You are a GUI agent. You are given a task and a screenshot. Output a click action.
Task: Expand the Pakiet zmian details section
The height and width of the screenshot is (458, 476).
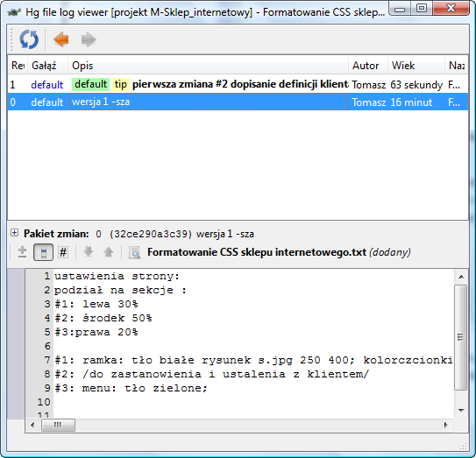click(14, 233)
